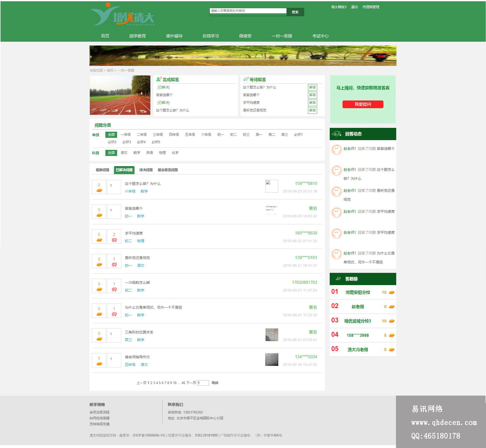Click the search keyword input field

pyautogui.click(x=248, y=11)
